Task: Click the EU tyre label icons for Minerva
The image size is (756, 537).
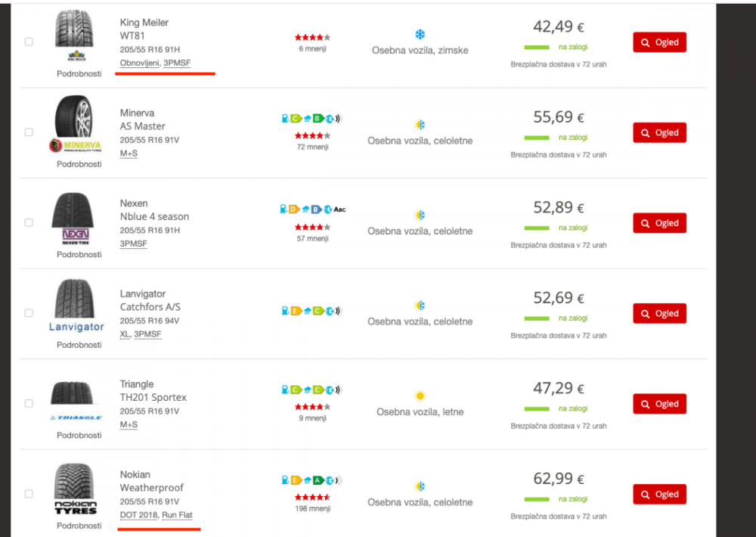Action: (311, 119)
